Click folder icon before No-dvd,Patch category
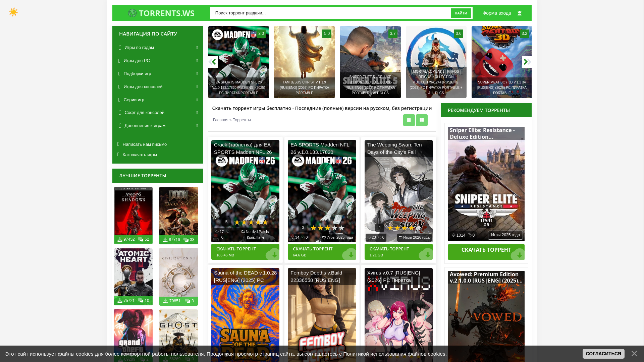This screenshot has width=644, height=362. (243, 232)
